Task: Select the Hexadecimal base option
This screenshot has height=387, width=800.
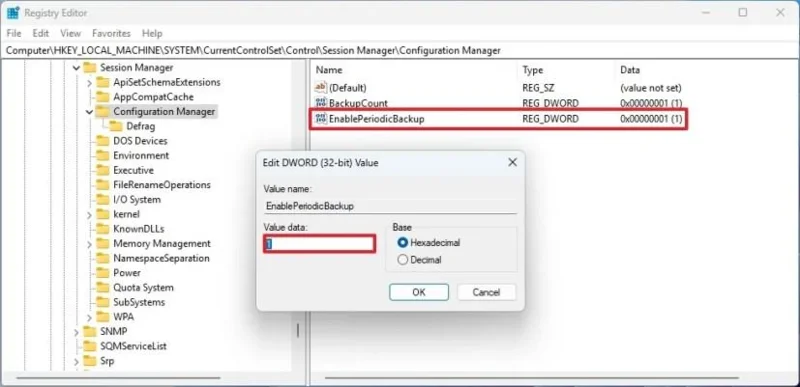Action: click(403, 243)
